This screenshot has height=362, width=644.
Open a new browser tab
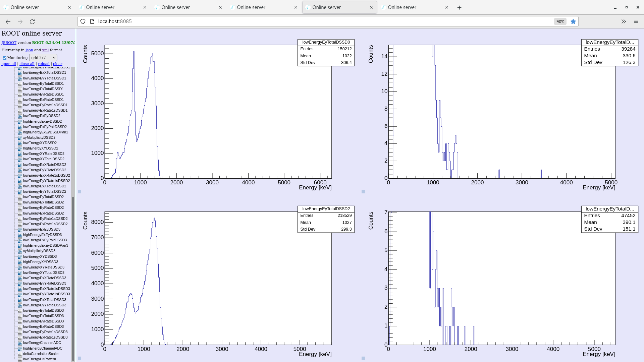tap(459, 7)
